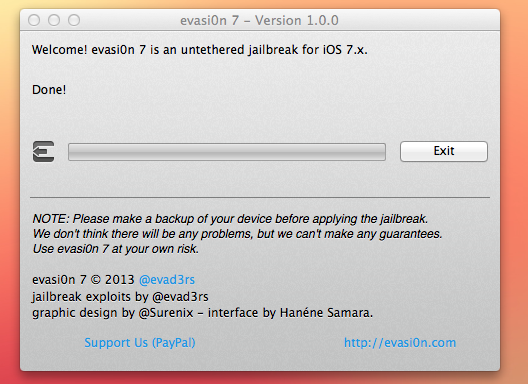Close the evasi0n 7 window
The height and width of the screenshot is (384, 528).
[34, 20]
